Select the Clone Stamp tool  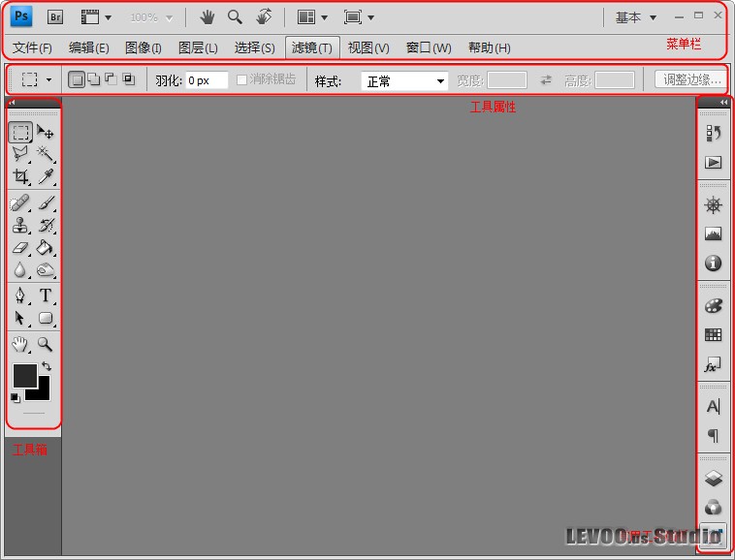pyautogui.click(x=20, y=225)
